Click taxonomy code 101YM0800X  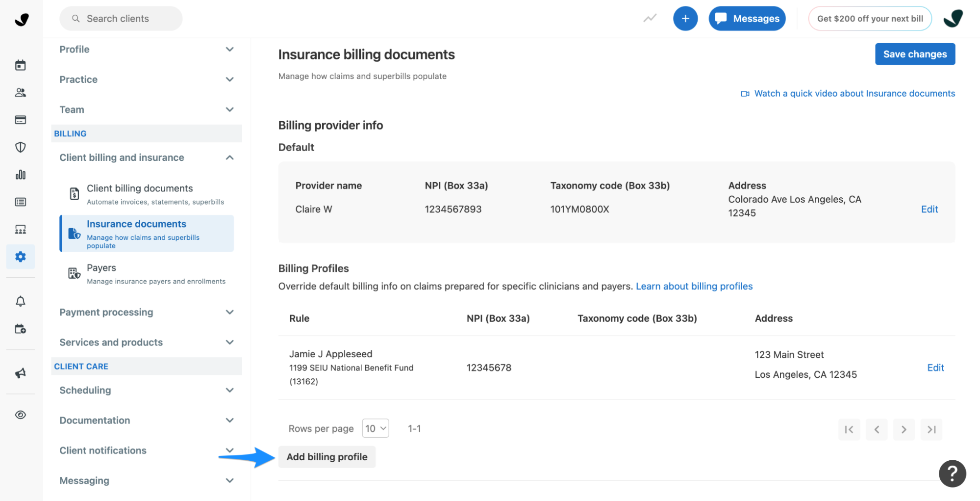pos(579,209)
